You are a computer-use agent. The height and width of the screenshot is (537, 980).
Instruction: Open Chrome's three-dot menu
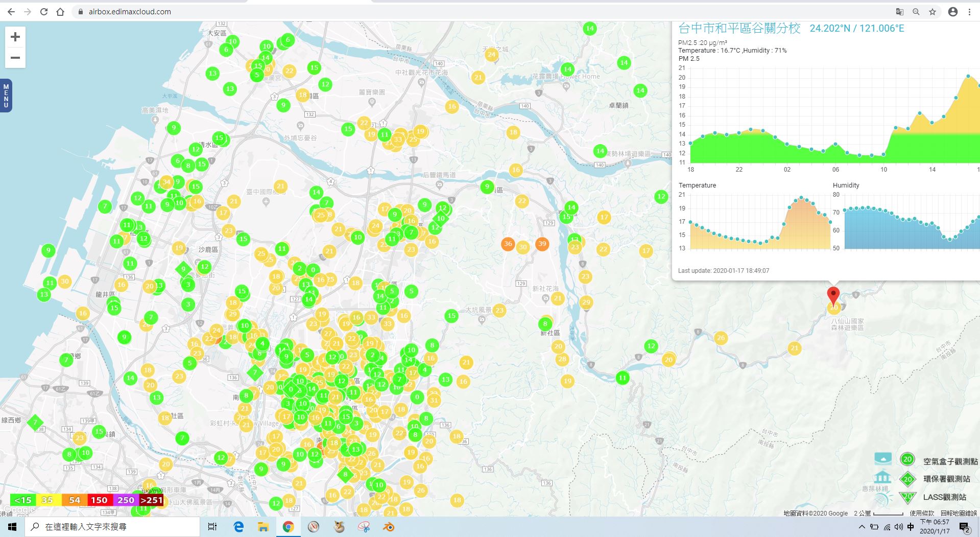[x=969, y=12]
